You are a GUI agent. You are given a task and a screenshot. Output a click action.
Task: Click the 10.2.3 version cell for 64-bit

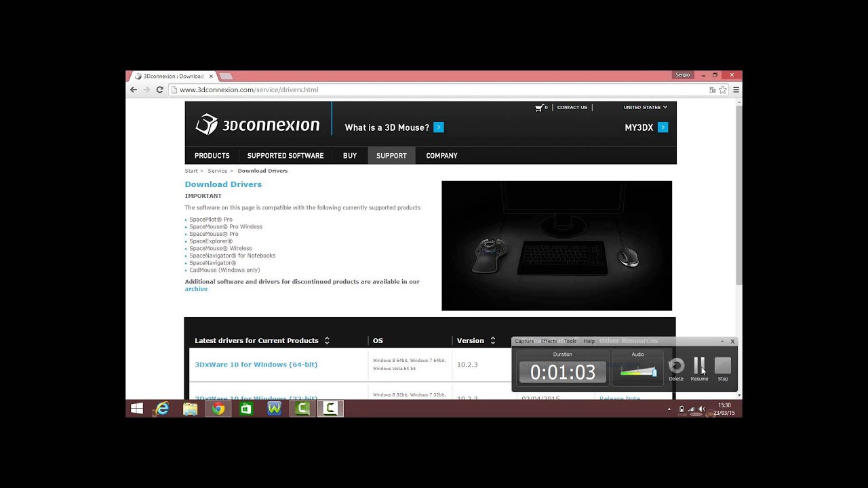tap(467, 365)
